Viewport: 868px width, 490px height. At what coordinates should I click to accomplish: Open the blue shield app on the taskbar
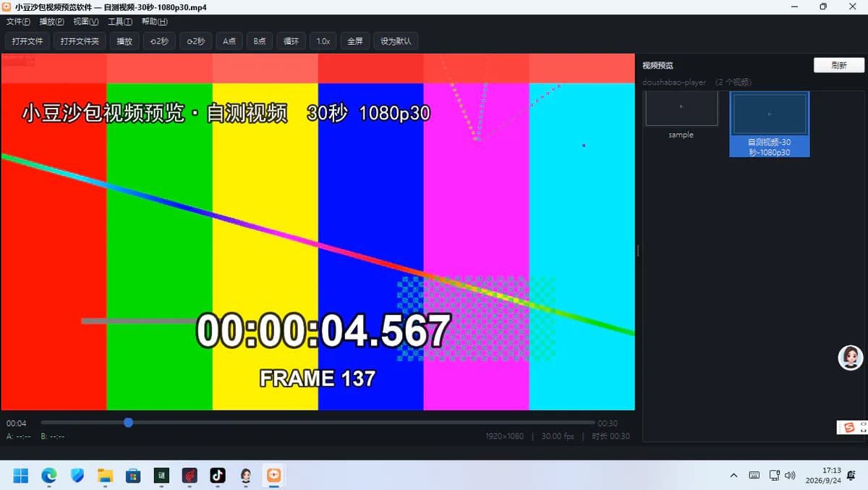coord(77,476)
